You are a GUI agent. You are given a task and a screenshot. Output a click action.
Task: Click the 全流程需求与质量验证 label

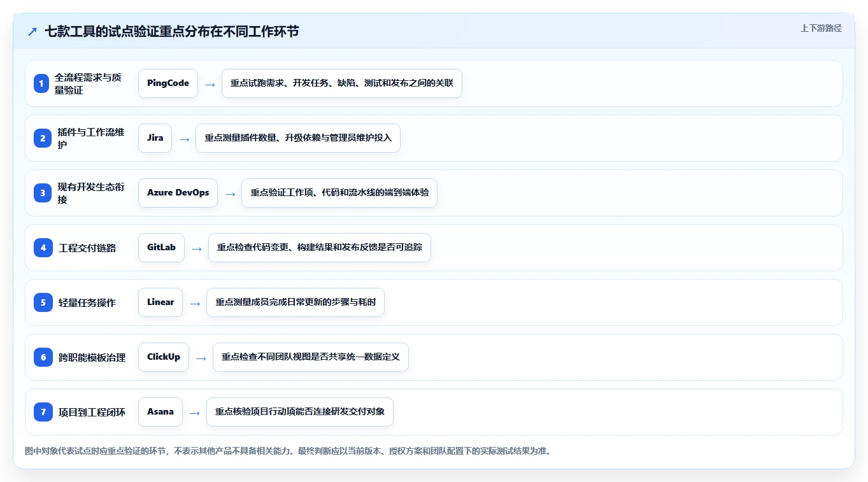point(88,83)
